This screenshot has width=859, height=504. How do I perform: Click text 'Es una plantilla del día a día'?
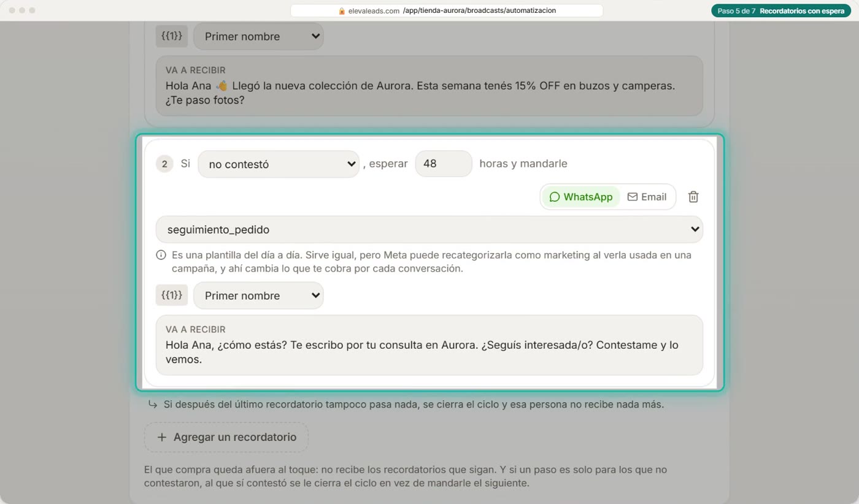pos(237,254)
